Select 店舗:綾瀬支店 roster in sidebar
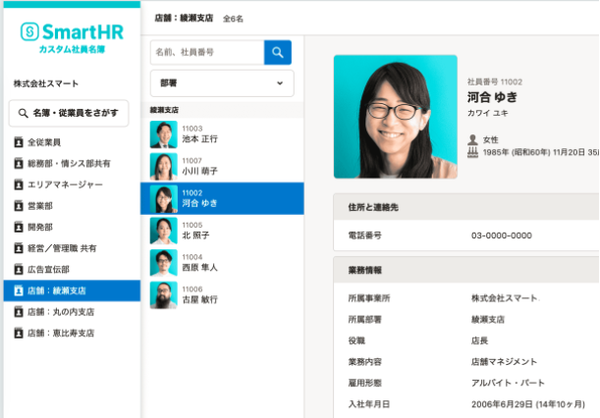 pos(72,291)
